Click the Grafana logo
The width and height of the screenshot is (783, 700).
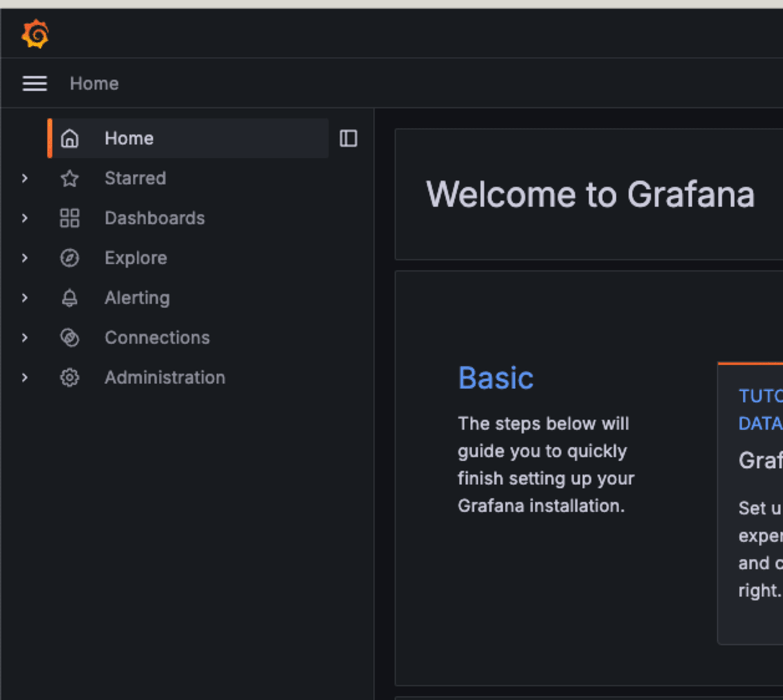[x=35, y=34]
